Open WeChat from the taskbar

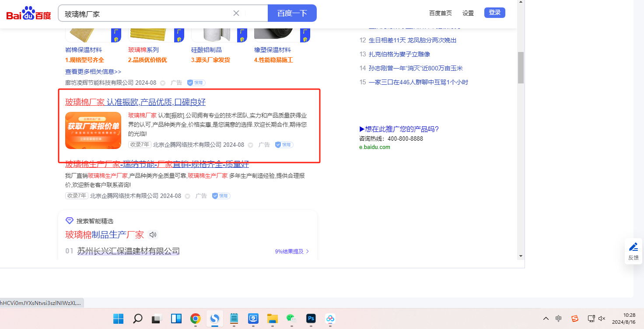pos(292,319)
